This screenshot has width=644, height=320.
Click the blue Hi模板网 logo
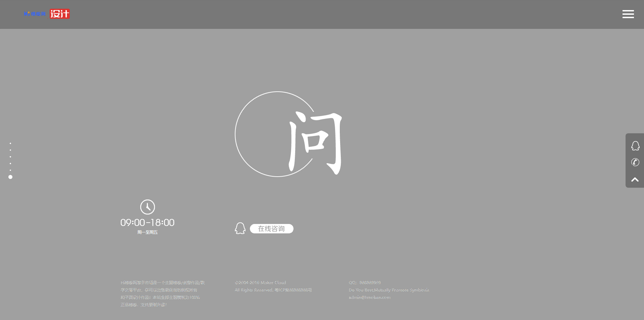tap(35, 14)
